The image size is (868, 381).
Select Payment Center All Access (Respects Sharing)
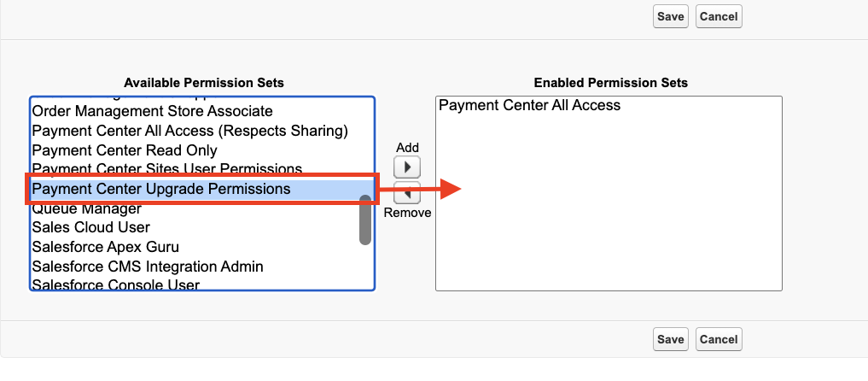(x=189, y=131)
